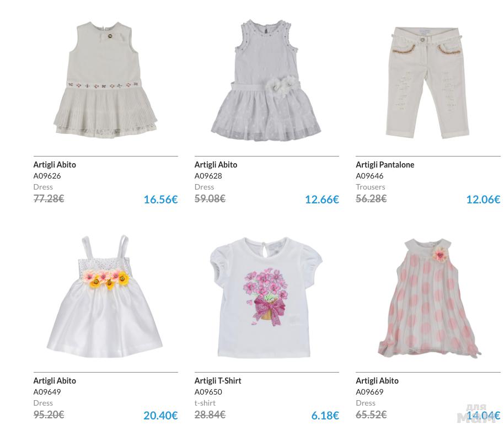Screen dimensions: 504x431
Task: Select the 16.56€ sale price
Action: pos(160,200)
